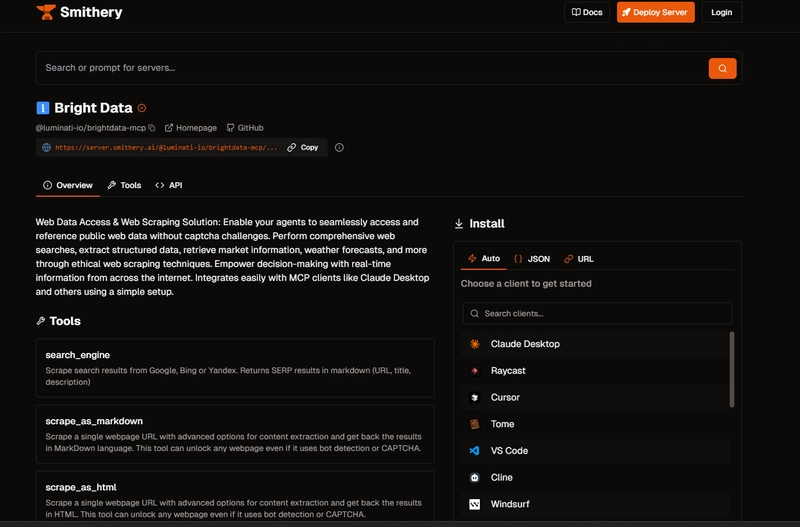Screen dimensions: 800x527
Task: Click the Smithery anvil logo icon
Action: tap(46, 12)
